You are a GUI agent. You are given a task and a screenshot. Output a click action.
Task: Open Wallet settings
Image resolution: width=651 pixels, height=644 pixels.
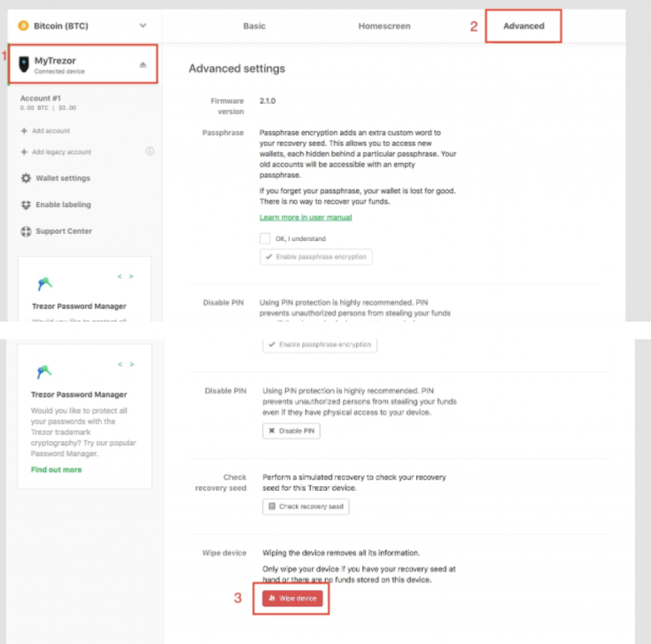(x=63, y=178)
